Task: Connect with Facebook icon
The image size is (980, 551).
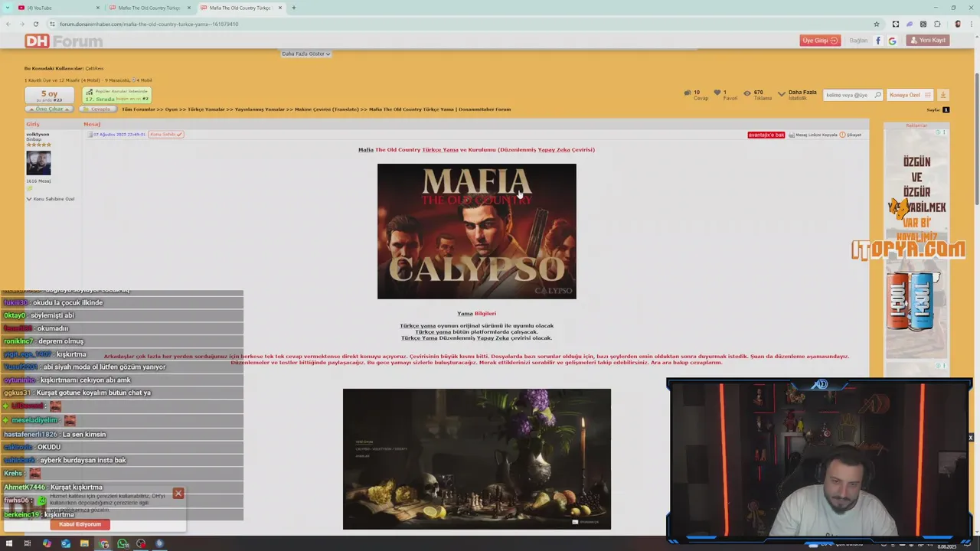Action: [x=878, y=41]
